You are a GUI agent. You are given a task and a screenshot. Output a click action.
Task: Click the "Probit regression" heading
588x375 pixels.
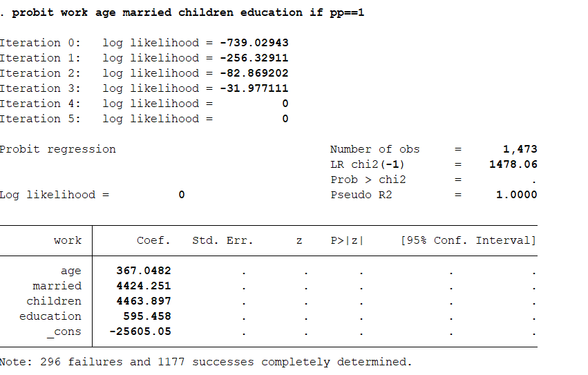click(x=58, y=149)
